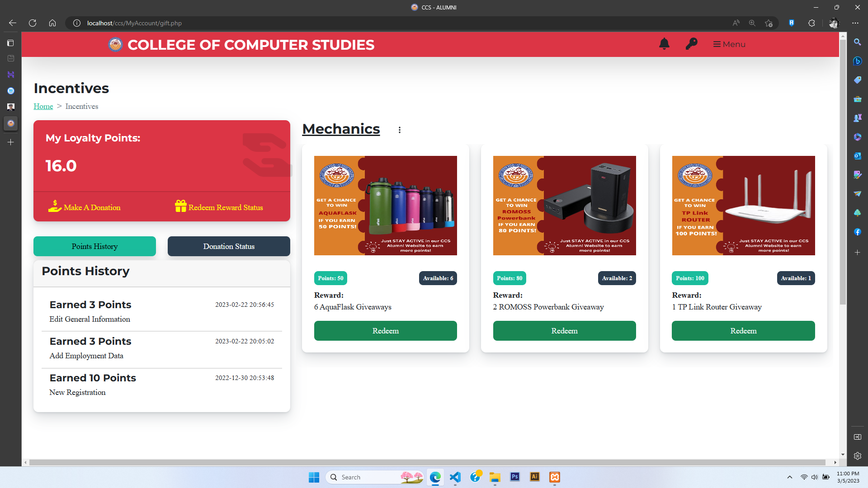Open browser extensions puzzle icon

click(x=811, y=23)
